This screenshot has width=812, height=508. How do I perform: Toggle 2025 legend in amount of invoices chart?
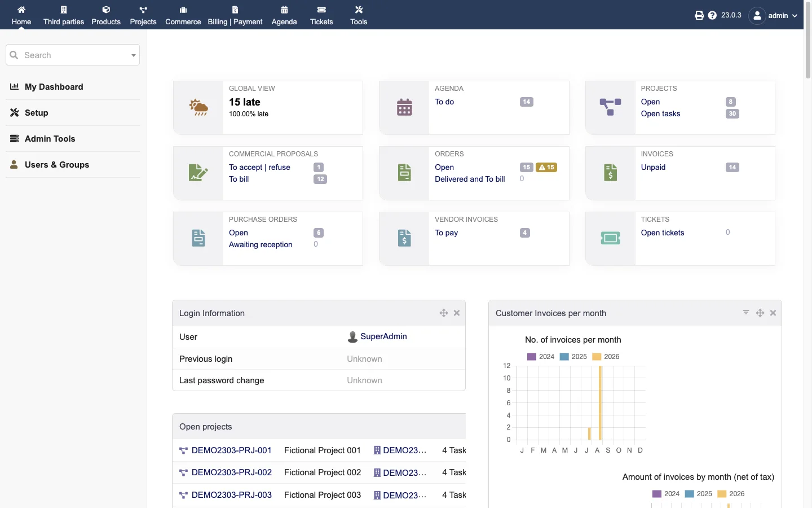coord(699,494)
